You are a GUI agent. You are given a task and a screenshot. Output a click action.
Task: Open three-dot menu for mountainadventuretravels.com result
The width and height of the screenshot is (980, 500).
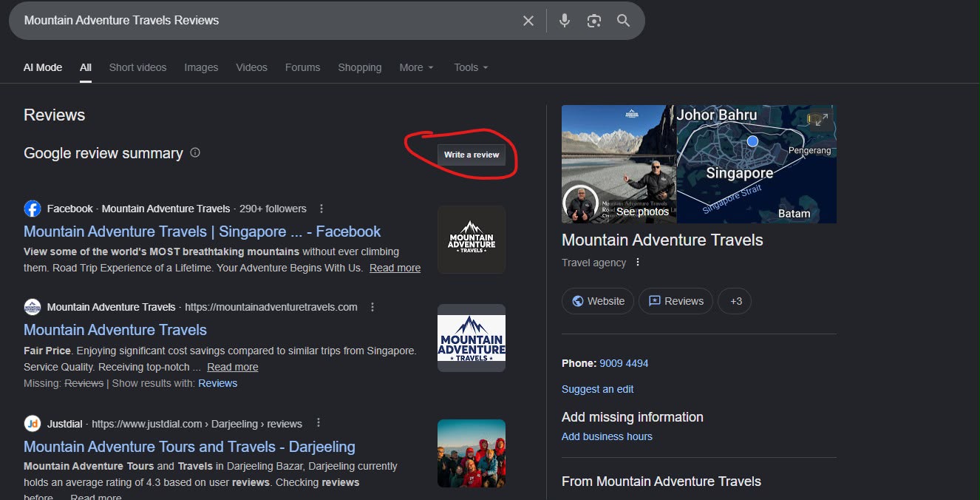click(372, 307)
